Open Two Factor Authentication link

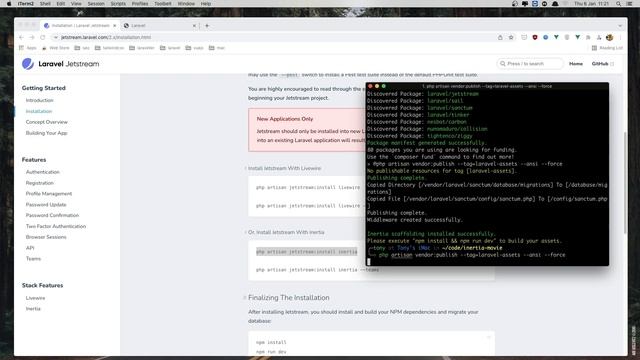[56, 226]
